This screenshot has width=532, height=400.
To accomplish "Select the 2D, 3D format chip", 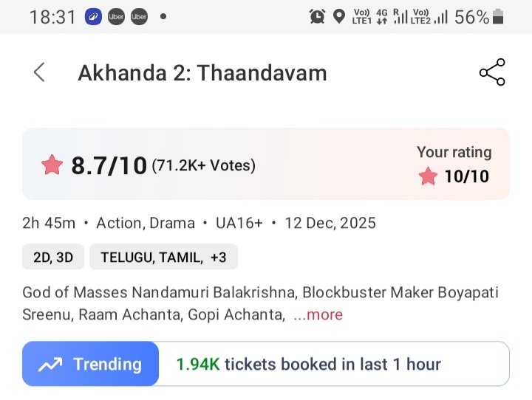I will pos(53,257).
